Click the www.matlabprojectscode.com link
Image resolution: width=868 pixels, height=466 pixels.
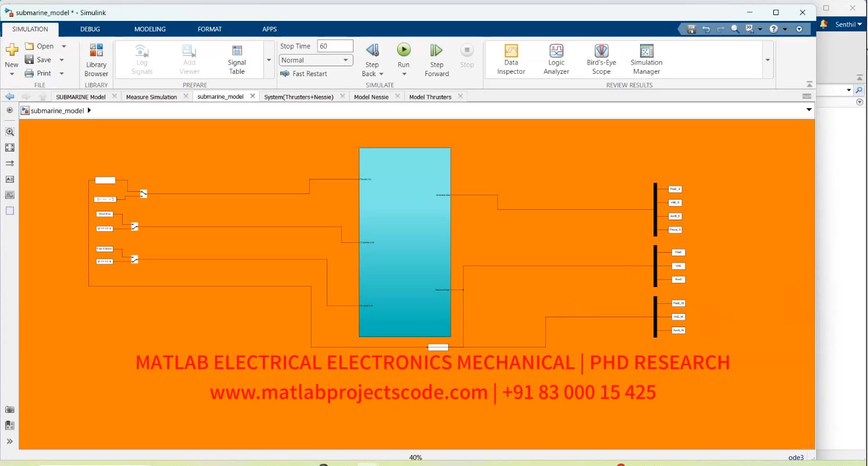(347, 392)
